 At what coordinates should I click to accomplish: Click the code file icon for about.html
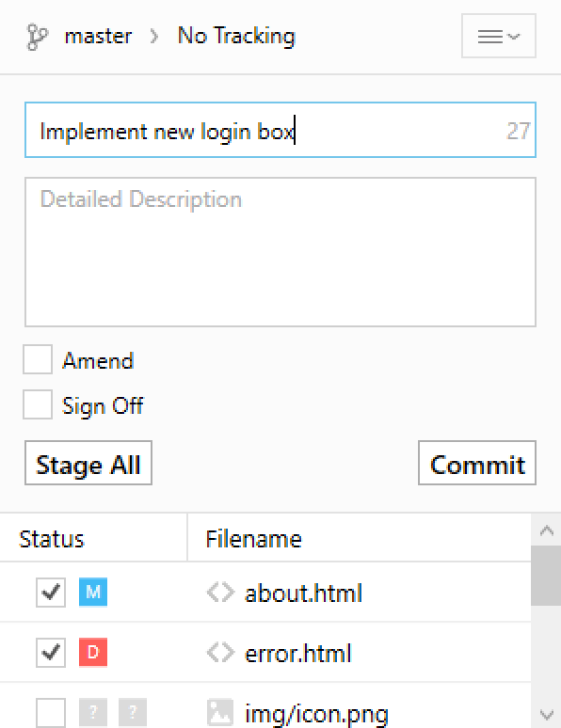coord(220,593)
